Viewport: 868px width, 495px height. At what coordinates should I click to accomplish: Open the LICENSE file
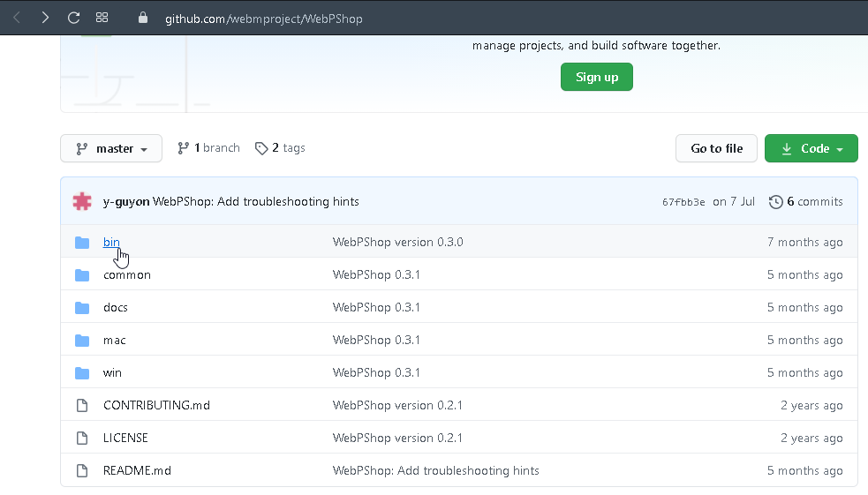(x=125, y=438)
